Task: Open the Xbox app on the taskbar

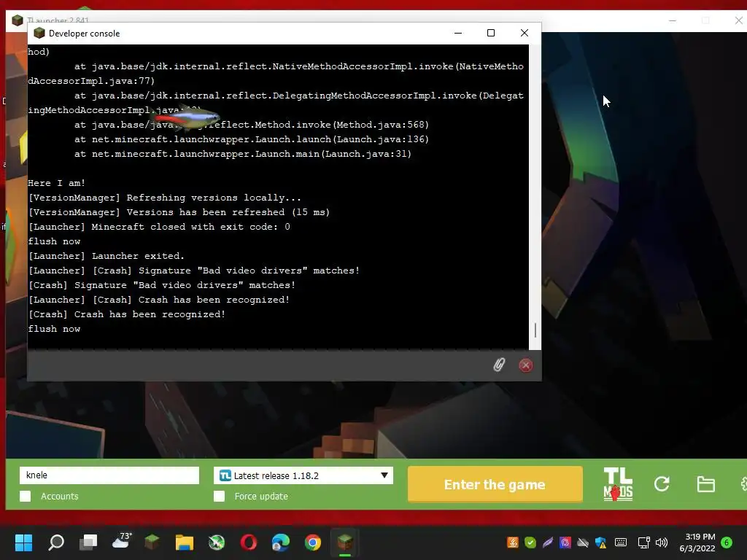Action: 216,542
